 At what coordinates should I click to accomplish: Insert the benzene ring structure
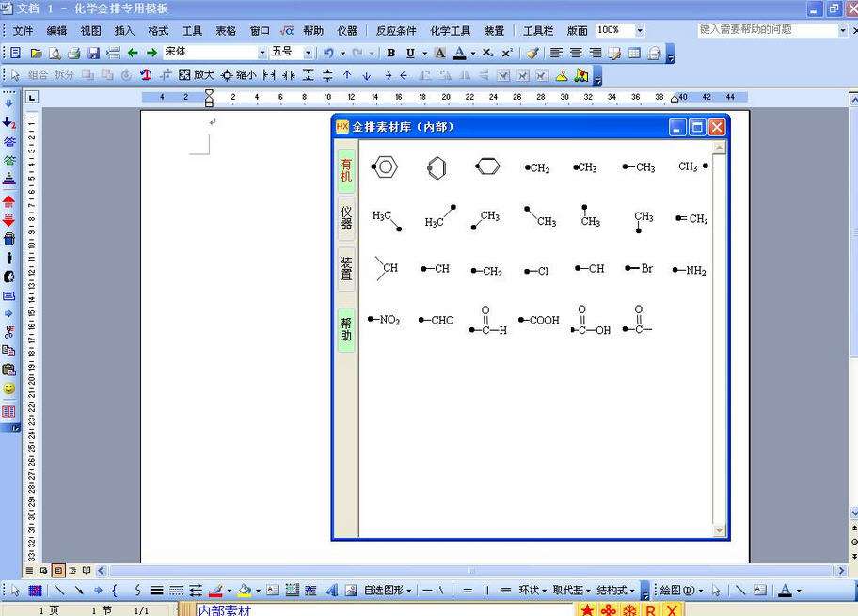tap(384, 166)
